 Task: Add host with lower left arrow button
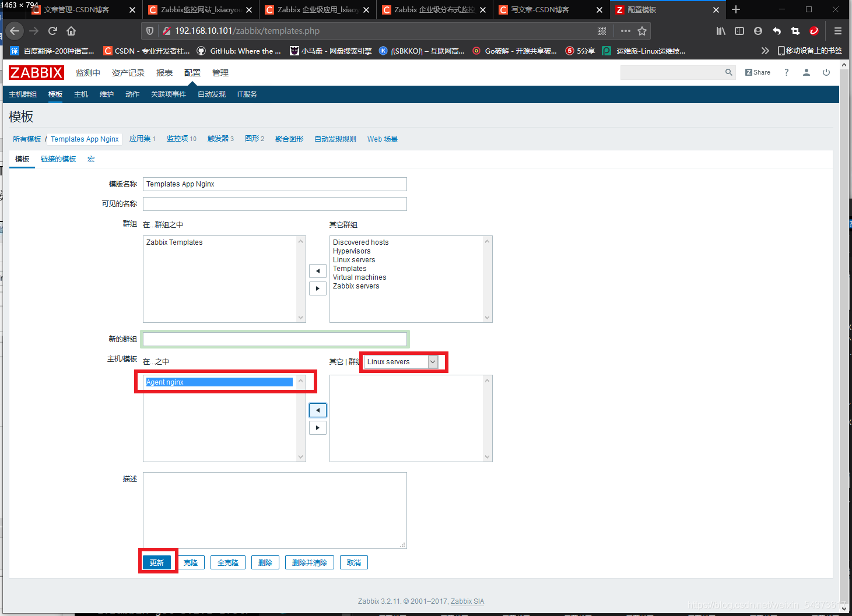pyautogui.click(x=318, y=410)
